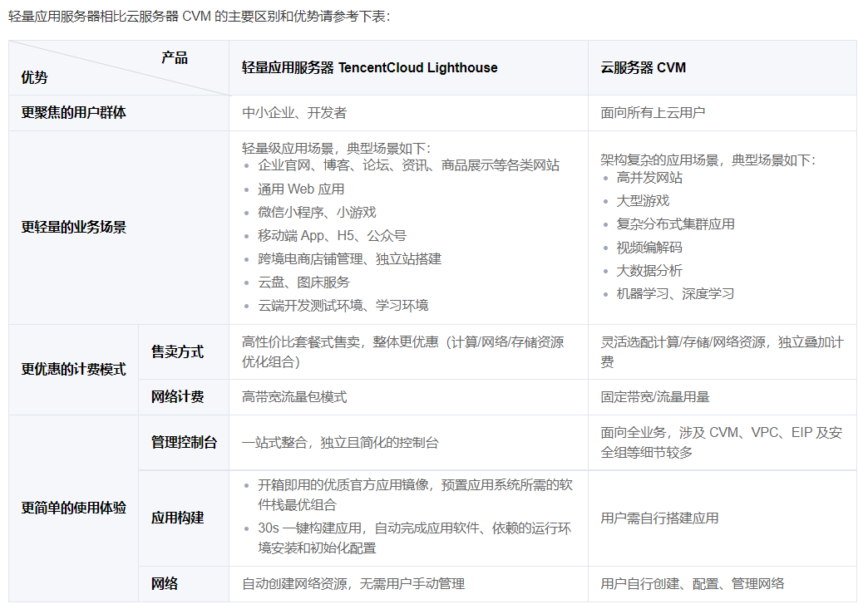Click the 大型游戏 bullet item
The width and height of the screenshot is (868, 609).
[644, 201]
